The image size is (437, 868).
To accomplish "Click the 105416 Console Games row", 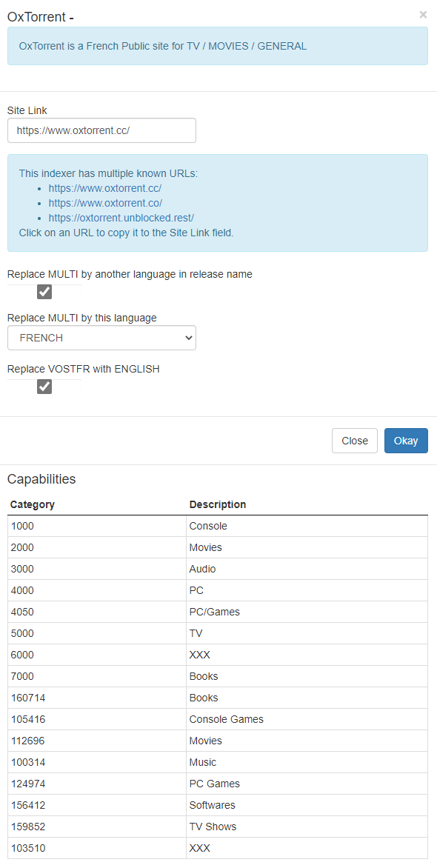I will [218, 719].
